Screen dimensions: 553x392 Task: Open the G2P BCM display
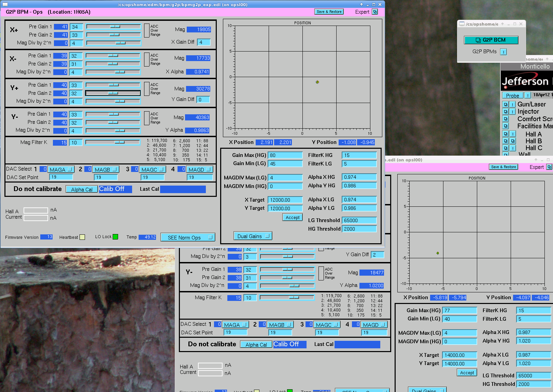491,40
